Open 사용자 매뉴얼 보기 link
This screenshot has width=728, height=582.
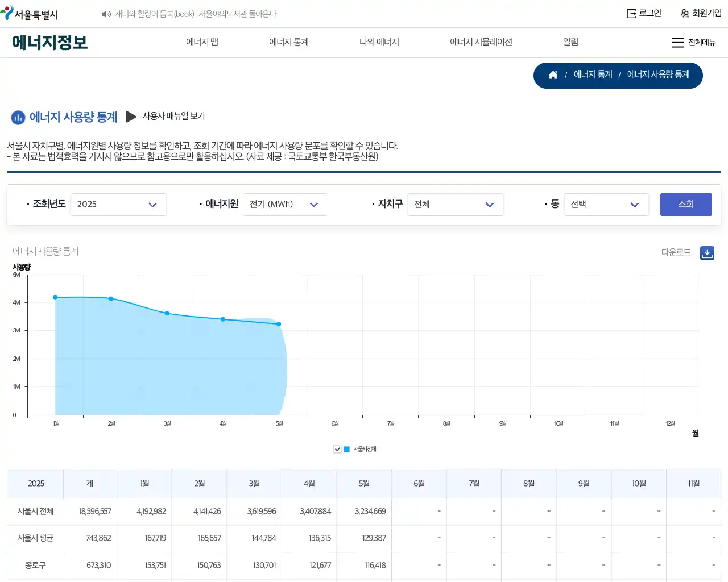click(173, 116)
